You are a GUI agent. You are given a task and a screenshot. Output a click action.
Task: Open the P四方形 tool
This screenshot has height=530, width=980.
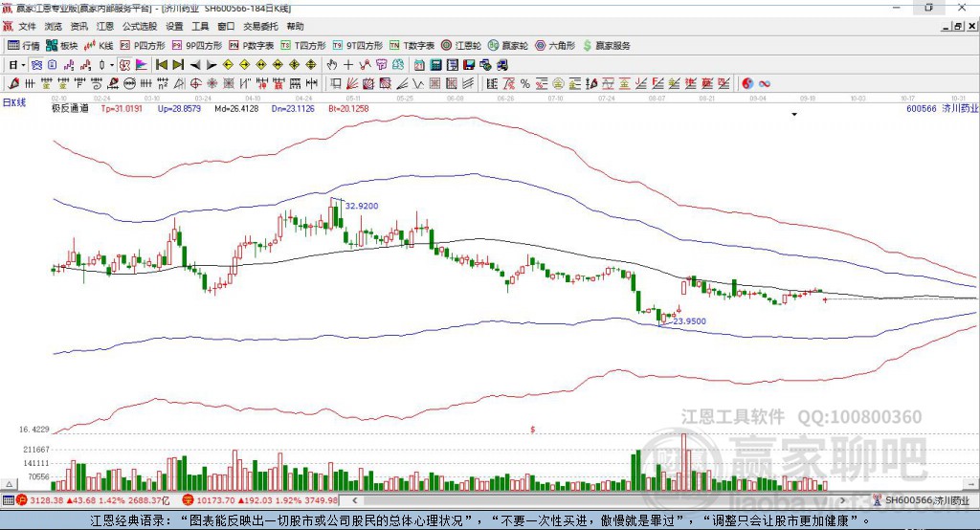(143, 46)
